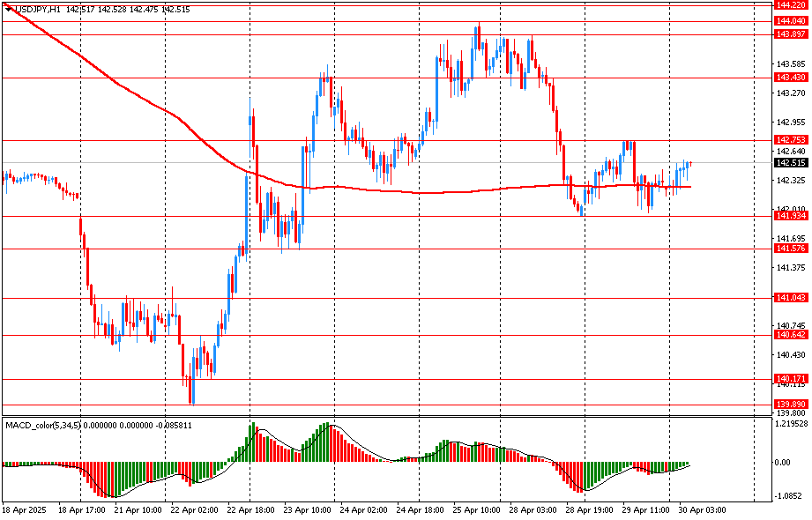Image resolution: width=812 pixels, height=520 pixels.
Task: Select the 141.043 price level tag
Action: (791, 298)
